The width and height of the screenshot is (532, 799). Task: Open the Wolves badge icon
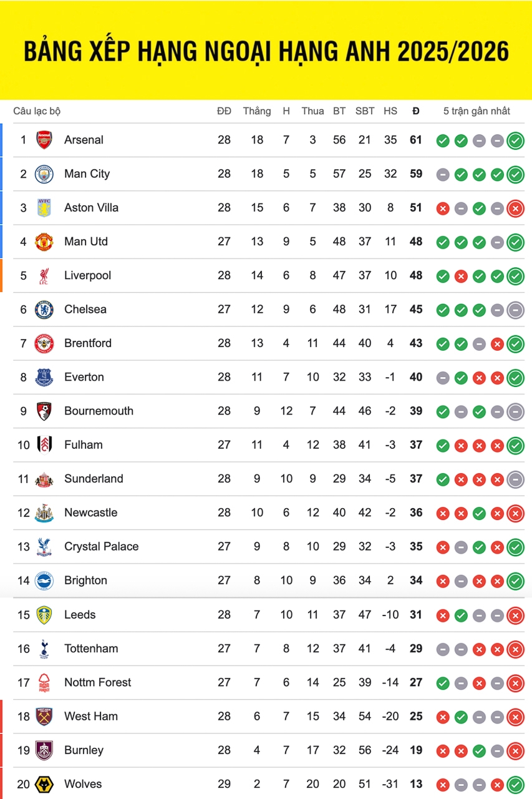pyautogui.click(x=44, y=784)
